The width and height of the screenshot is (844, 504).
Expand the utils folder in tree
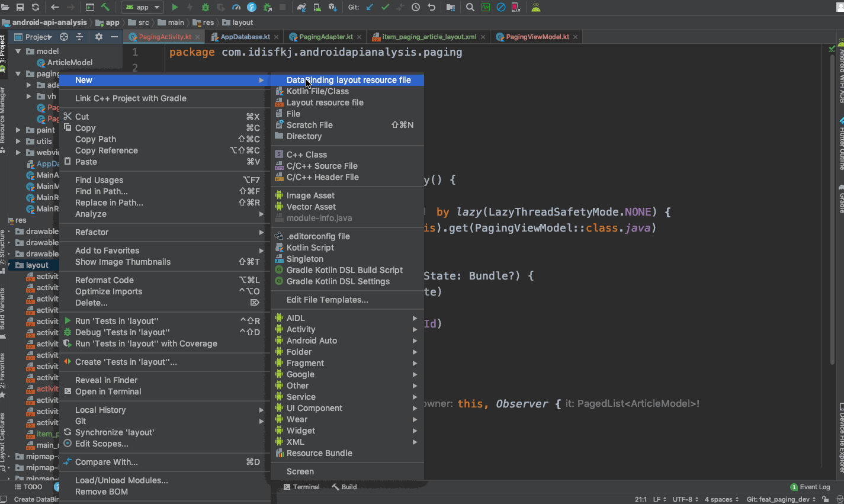pyautogui.click(x=18, y=142)
